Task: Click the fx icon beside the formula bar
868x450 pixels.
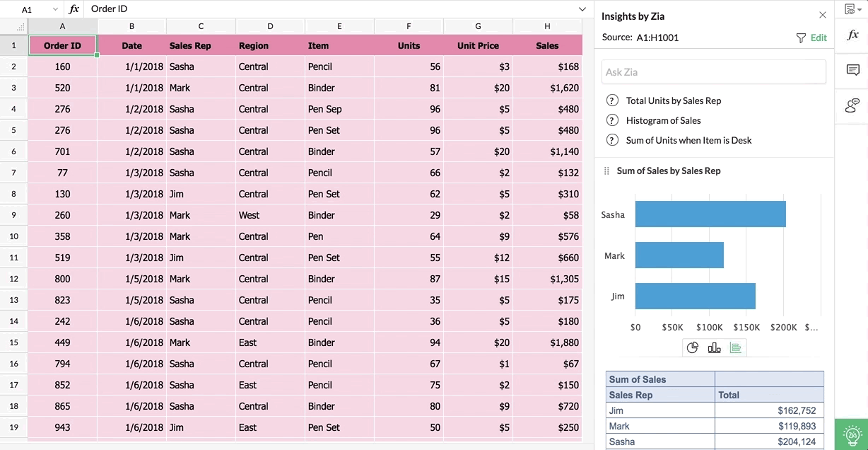Action: [74, 8]
